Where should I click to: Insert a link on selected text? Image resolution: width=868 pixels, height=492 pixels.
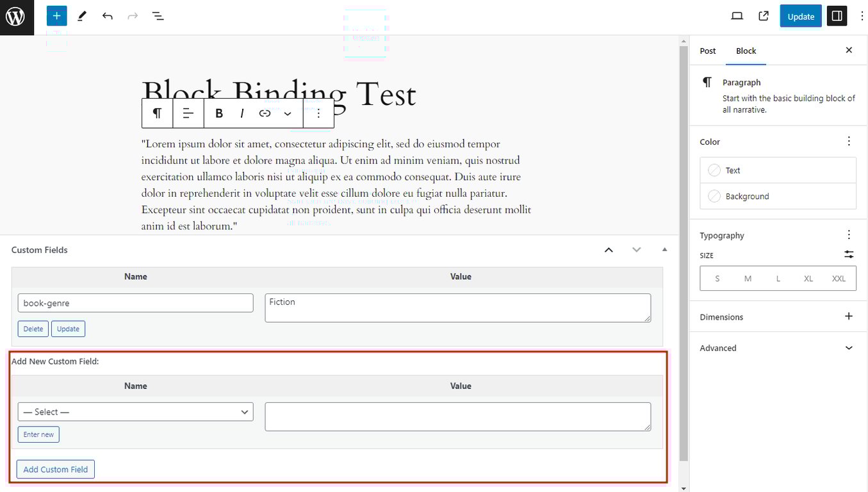[265, 113]
